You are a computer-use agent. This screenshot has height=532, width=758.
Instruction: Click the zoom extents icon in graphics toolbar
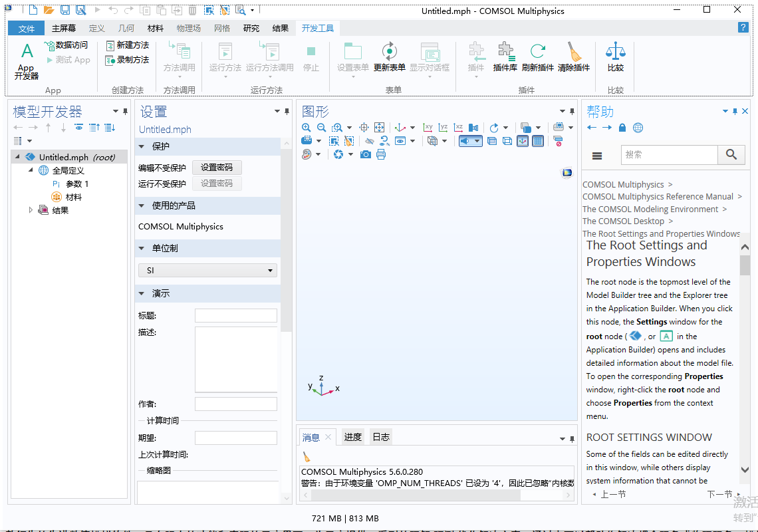click(x=379, y=128)
